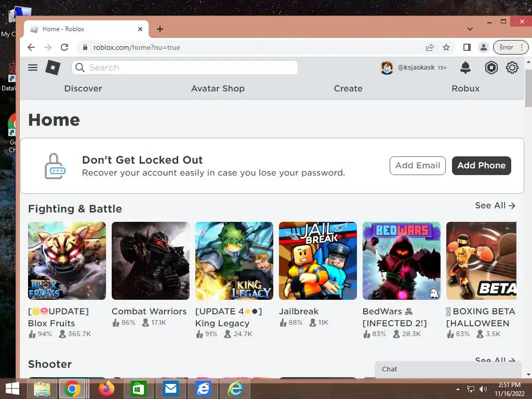The height and width of the screenshot is (399, 532).
Task: Click the Shooter section heading
Action: pyautogui.click(x=50, y=364)
